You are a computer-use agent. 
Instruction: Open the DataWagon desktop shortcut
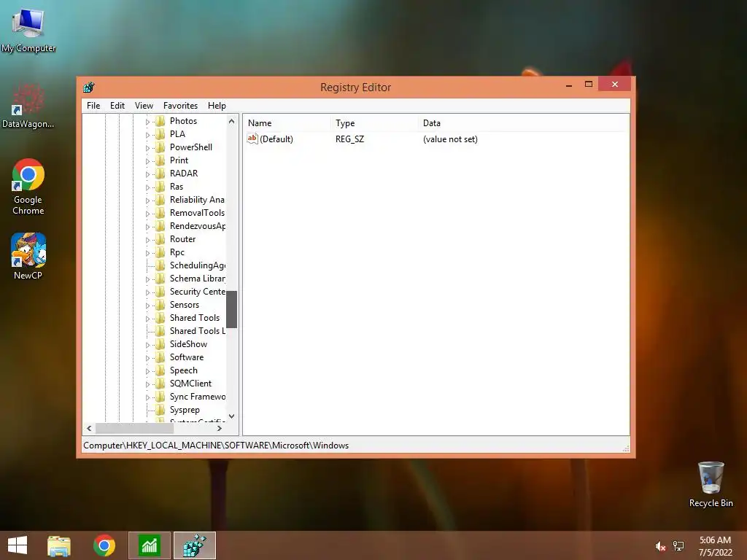coord(28,106)
